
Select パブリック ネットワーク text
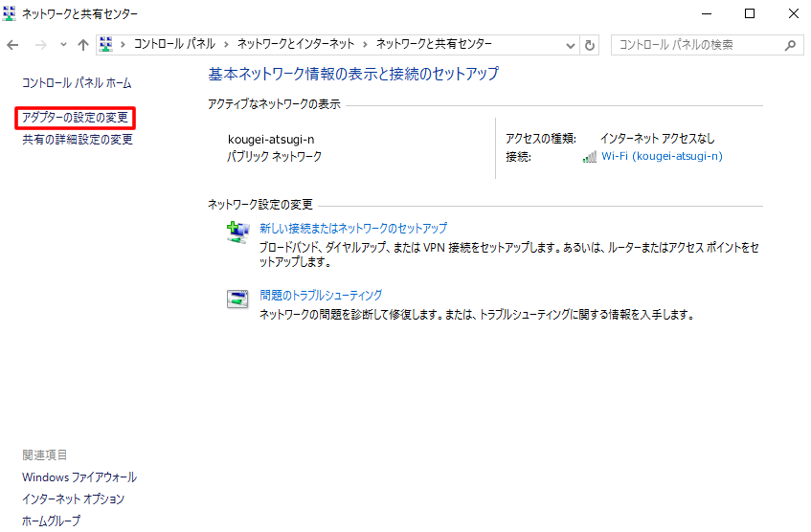(274, 156)
